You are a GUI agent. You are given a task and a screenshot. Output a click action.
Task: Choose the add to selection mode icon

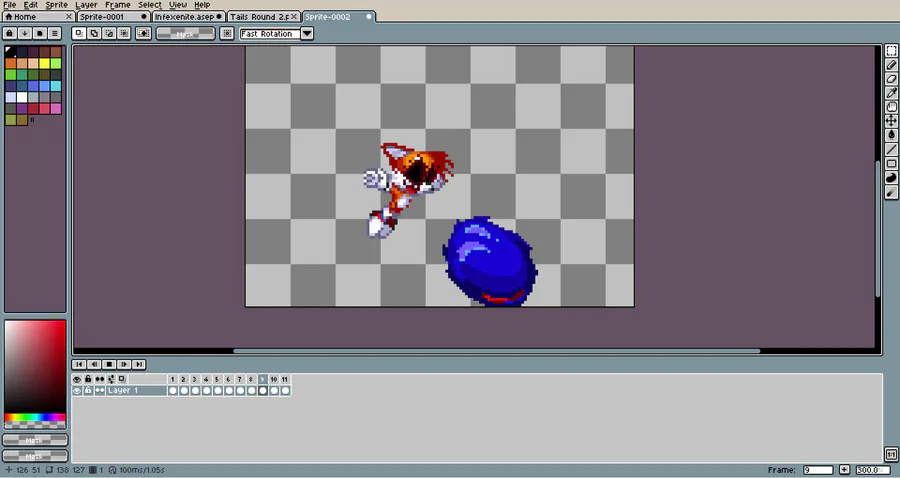tap(94, 33)
